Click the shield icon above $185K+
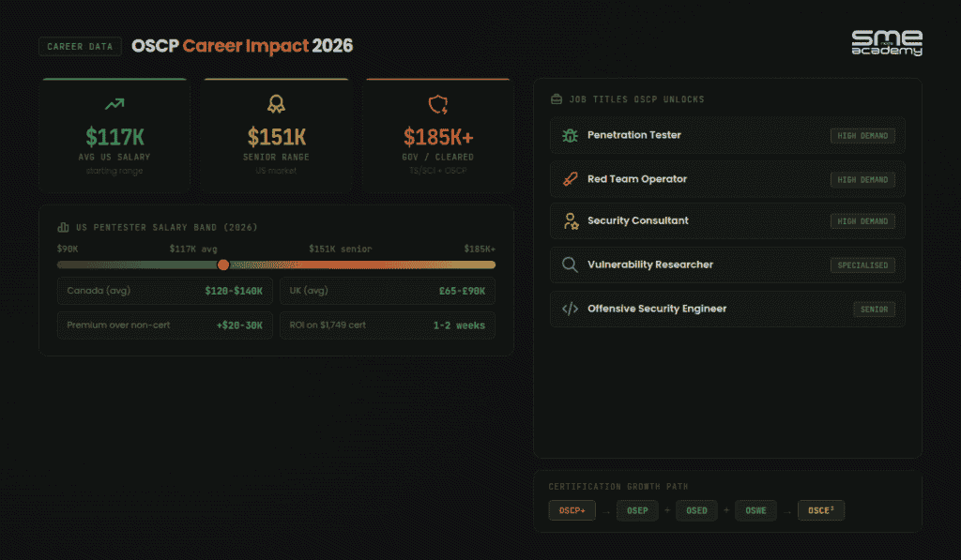 438,105
